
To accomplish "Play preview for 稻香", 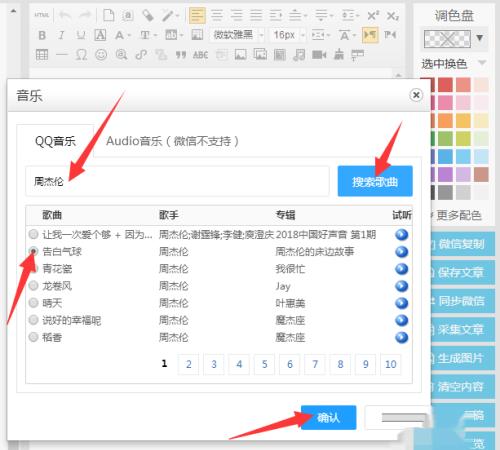I will (x=402, y=337).
